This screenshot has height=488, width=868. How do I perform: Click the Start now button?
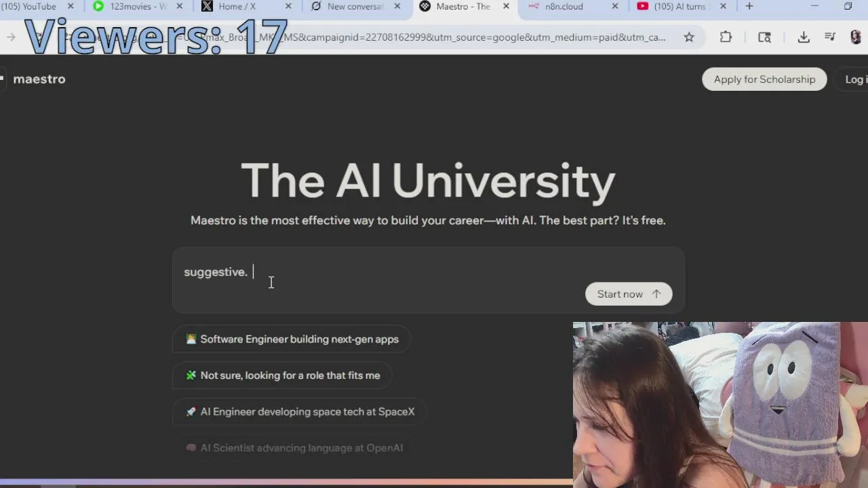629,294
